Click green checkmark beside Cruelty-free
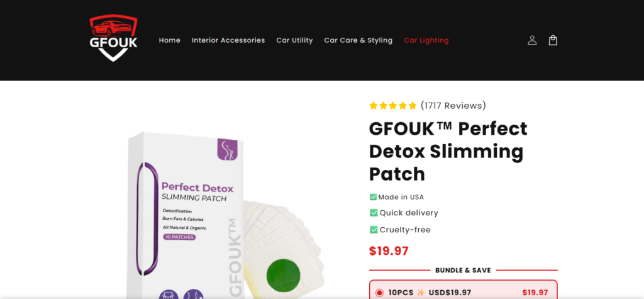 [x=374, y=230]
